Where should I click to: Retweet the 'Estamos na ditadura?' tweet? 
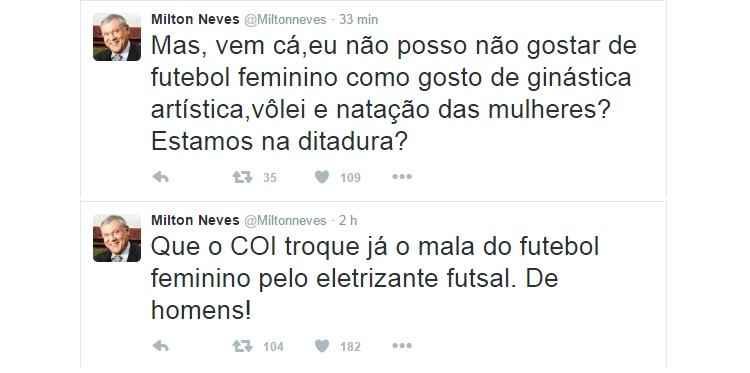[243, 177]
